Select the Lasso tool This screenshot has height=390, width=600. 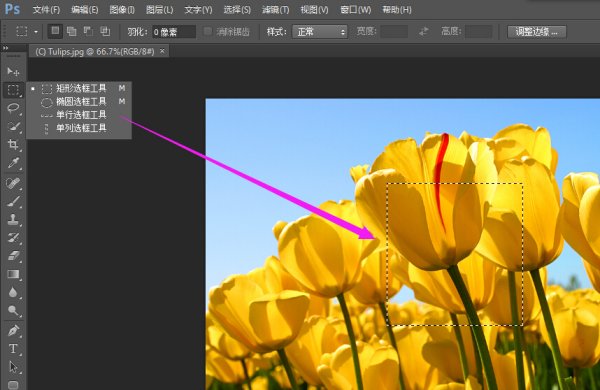point(13,108)
